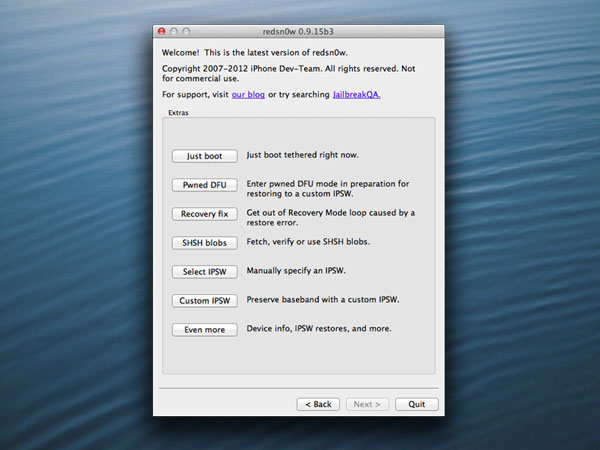This screenshot has width=600, height=450.
Task: Follow the JailbreakQA link
Action: pos(357,95)
